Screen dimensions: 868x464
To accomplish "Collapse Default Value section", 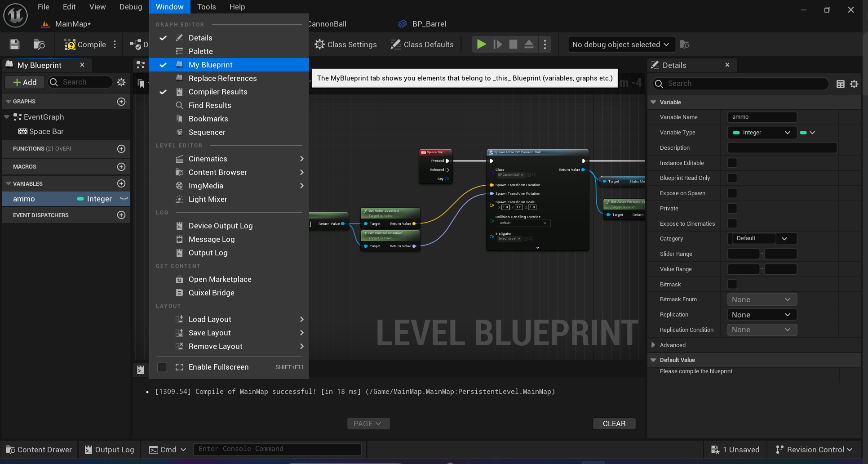I will 654,360.
